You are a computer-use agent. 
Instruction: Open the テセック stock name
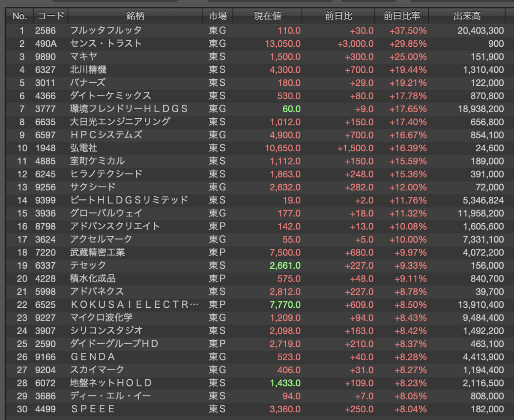pos(88,265)
